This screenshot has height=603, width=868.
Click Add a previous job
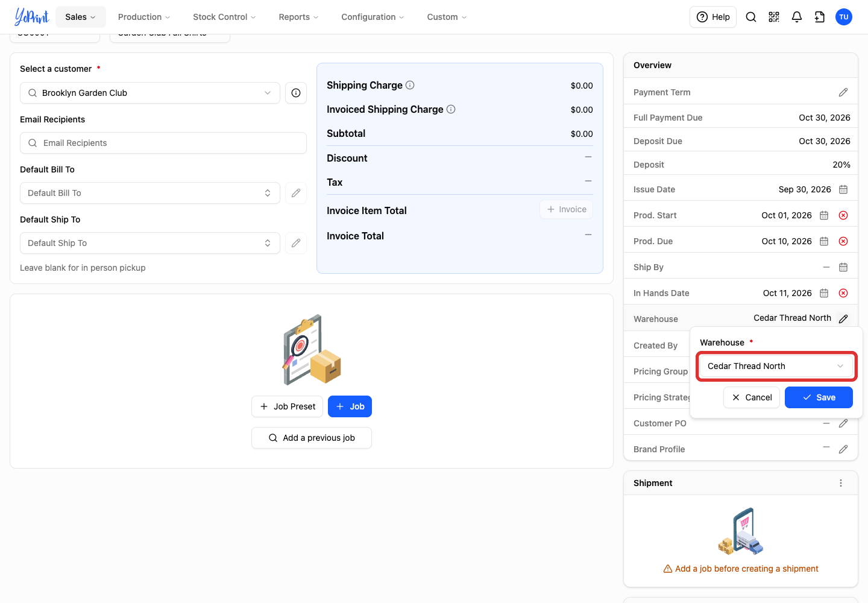(x=312, y=438)
